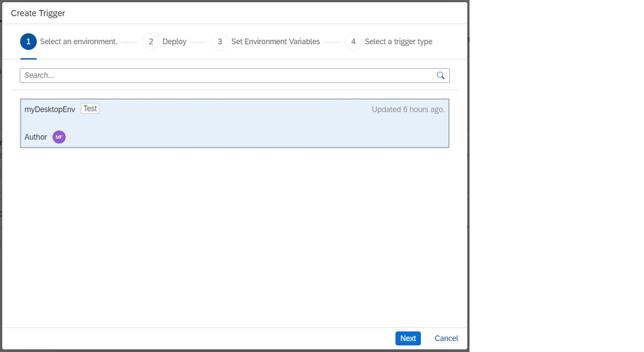Go to step 4 Select a trigger type
644x352 pixels.
389,42
